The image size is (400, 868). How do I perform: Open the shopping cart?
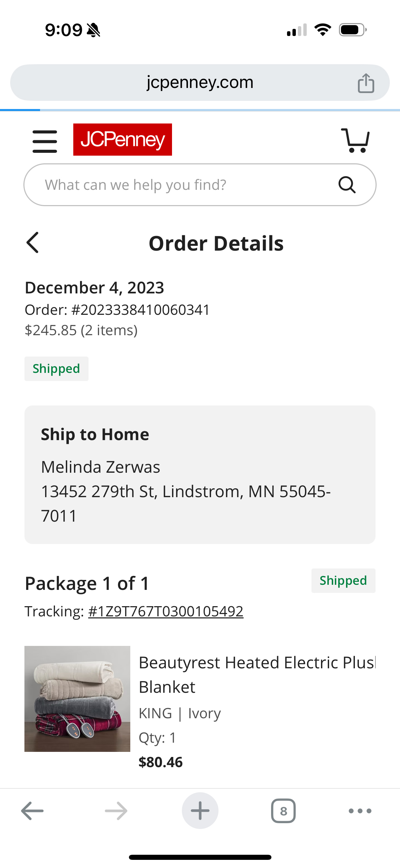(355, 140)
